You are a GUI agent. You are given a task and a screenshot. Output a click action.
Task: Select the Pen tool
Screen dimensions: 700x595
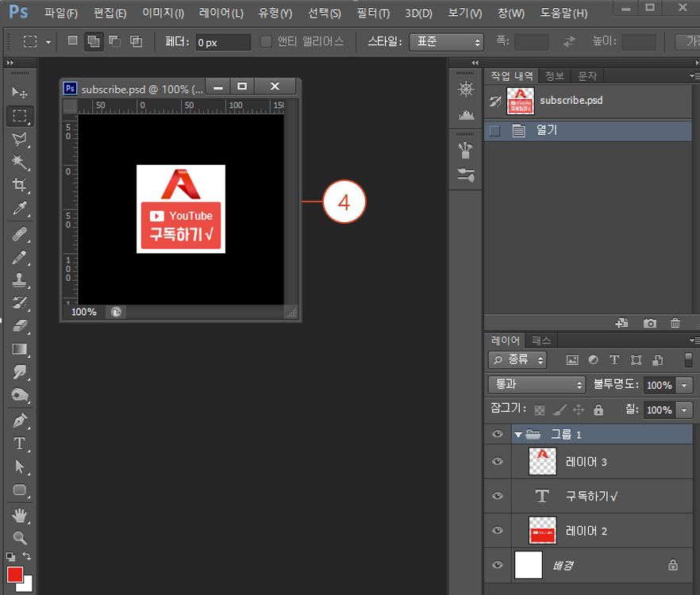point(19,420)
